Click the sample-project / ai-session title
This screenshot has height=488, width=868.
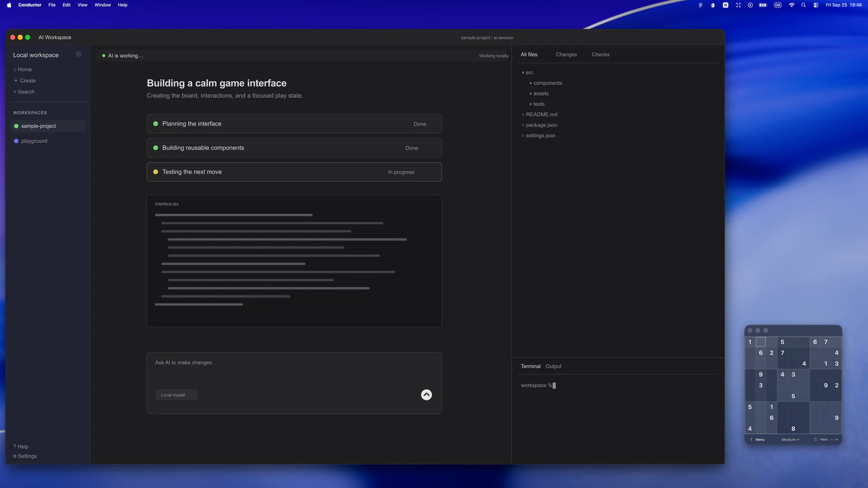click(487, 38)
